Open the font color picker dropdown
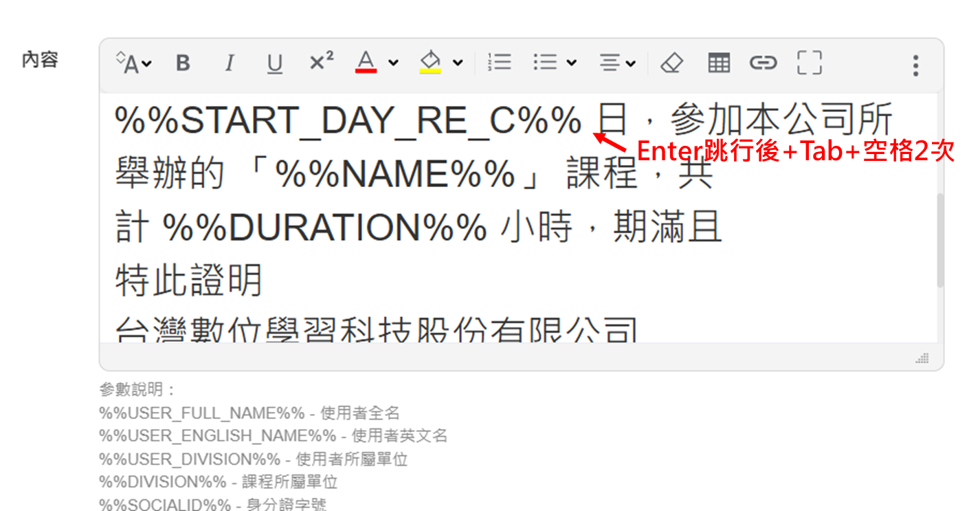Screen dimensions: 980x511 click(x=392, y=63)
